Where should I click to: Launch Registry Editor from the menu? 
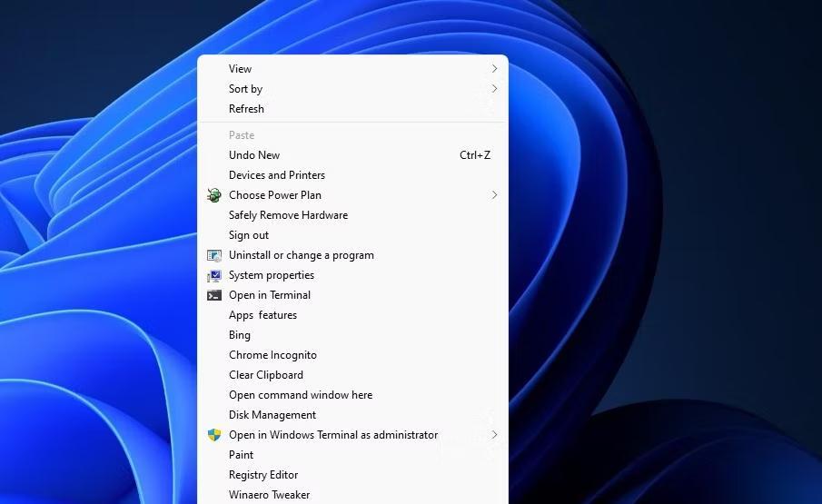click(x=263, y=475)
